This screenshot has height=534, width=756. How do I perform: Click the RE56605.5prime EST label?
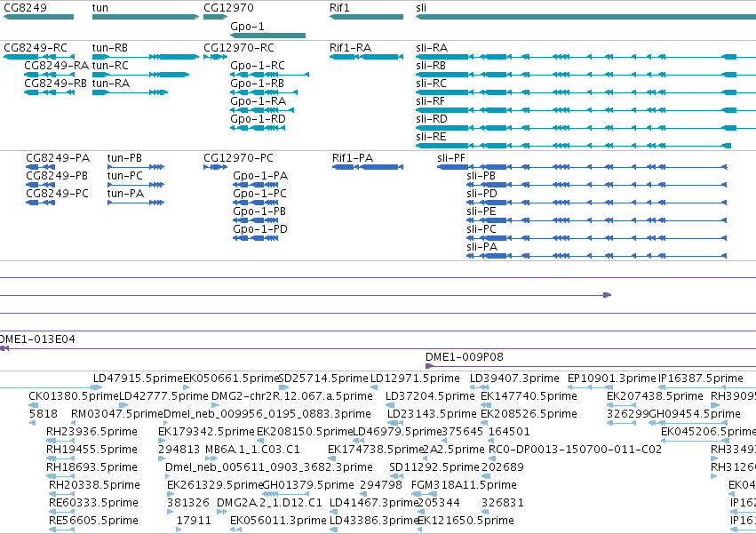tap(93, 521)
